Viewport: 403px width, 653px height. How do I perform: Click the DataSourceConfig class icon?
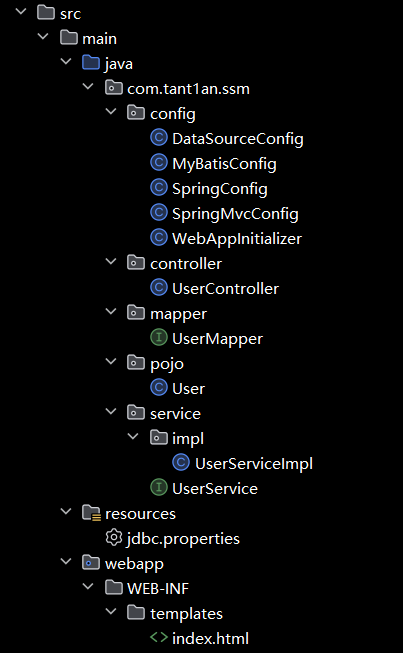[159, 138]
